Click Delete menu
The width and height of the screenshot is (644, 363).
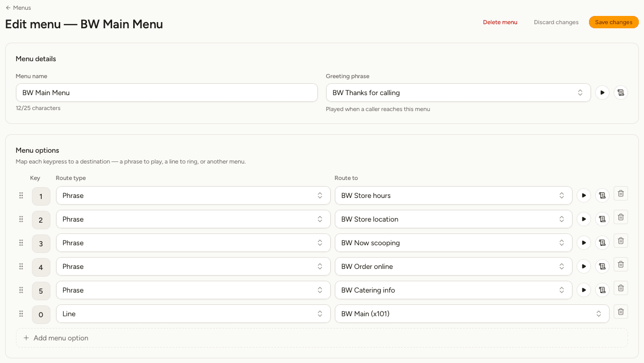click(500, 22)
